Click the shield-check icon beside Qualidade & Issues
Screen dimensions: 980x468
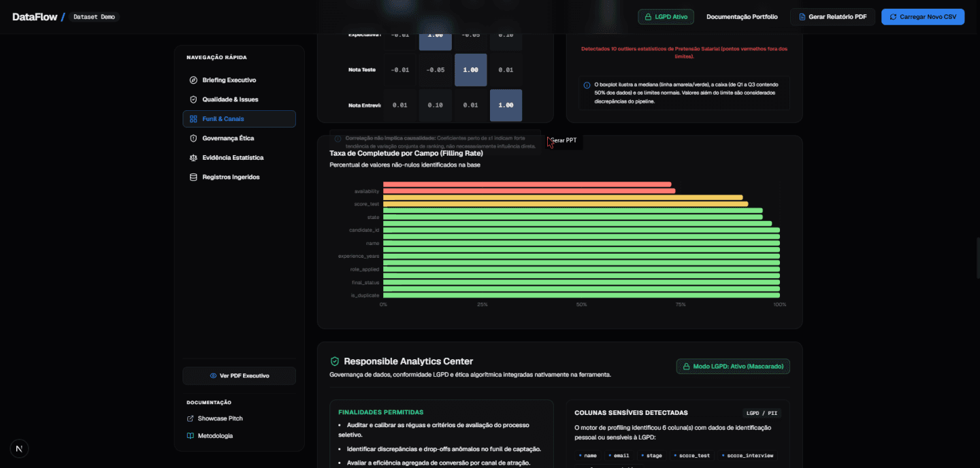(193, 99)
